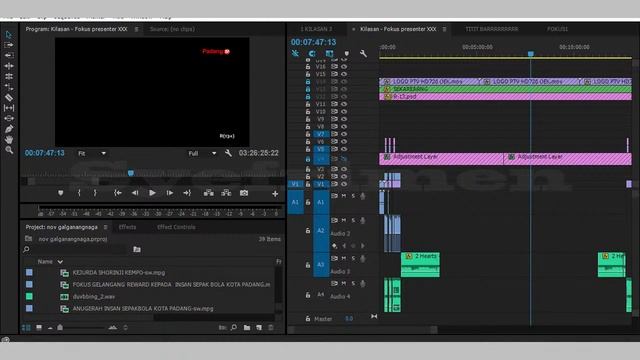Click the timeline playhead handle
640x360 pixels.
pyautogui.click(x=531, y=54)
